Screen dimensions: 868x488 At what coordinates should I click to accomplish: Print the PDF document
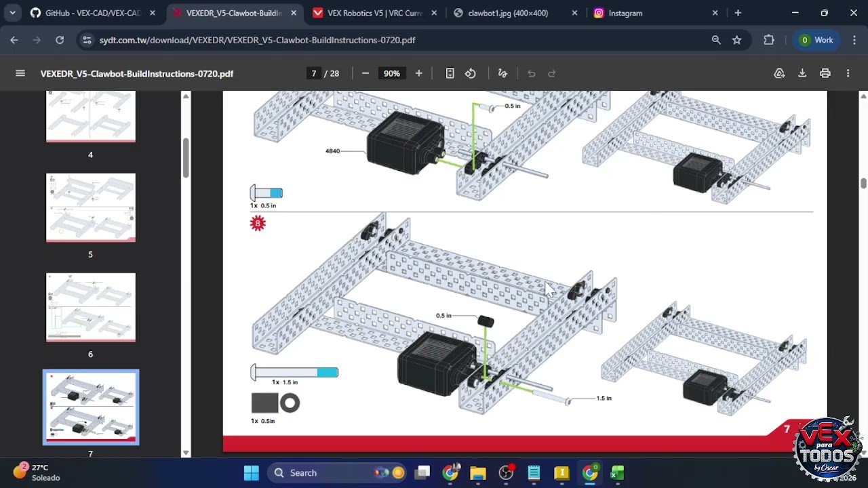click(825, 73)
